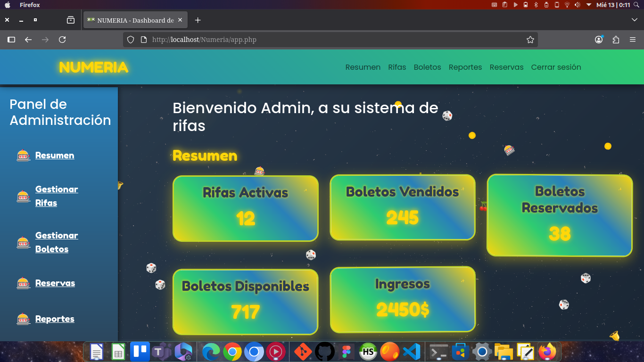
Task: Toggle the Firefox sidebar button
Action: click(x=11, y=40)
